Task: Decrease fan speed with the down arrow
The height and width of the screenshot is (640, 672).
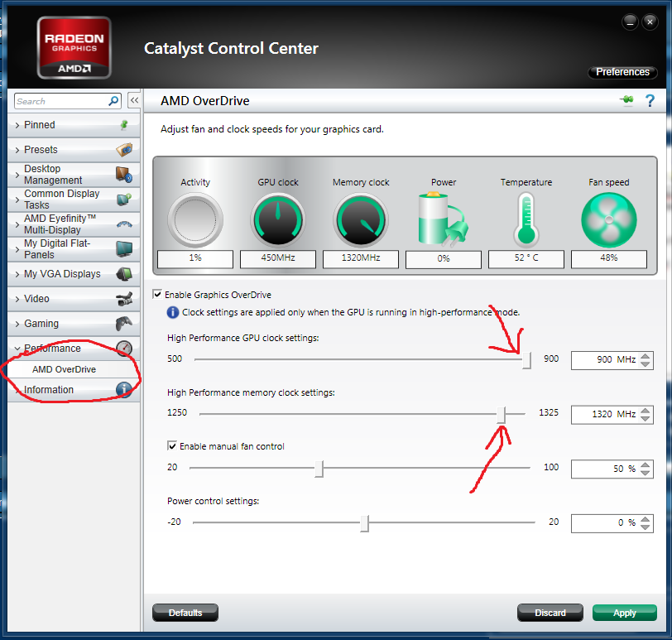Action: click(x=646, y=474)
